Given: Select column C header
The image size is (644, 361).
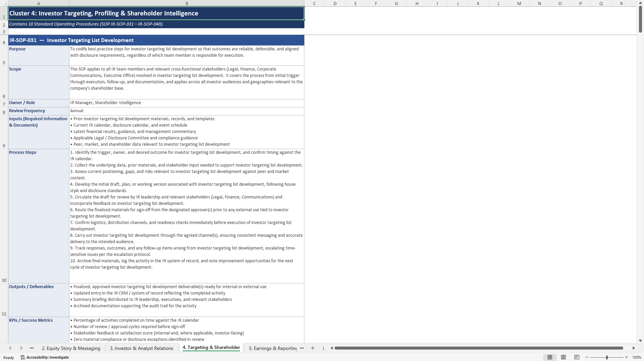Looking at the screenshot, I should click(314, 3).
